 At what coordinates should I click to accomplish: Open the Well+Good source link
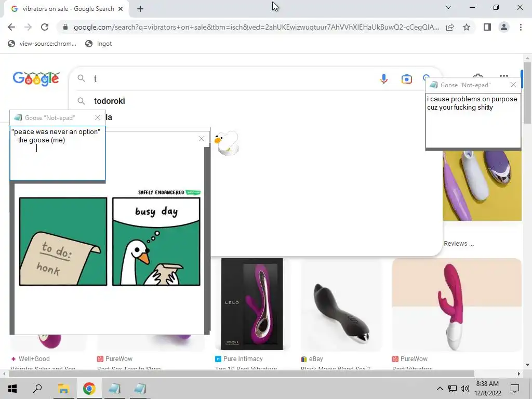point(31,358)
